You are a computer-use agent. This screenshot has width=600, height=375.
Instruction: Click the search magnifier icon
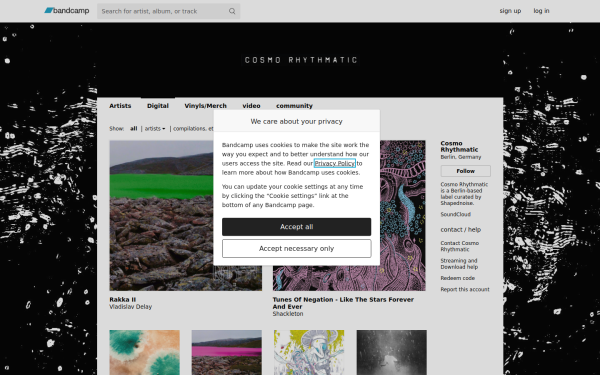[x=232, y=11]
